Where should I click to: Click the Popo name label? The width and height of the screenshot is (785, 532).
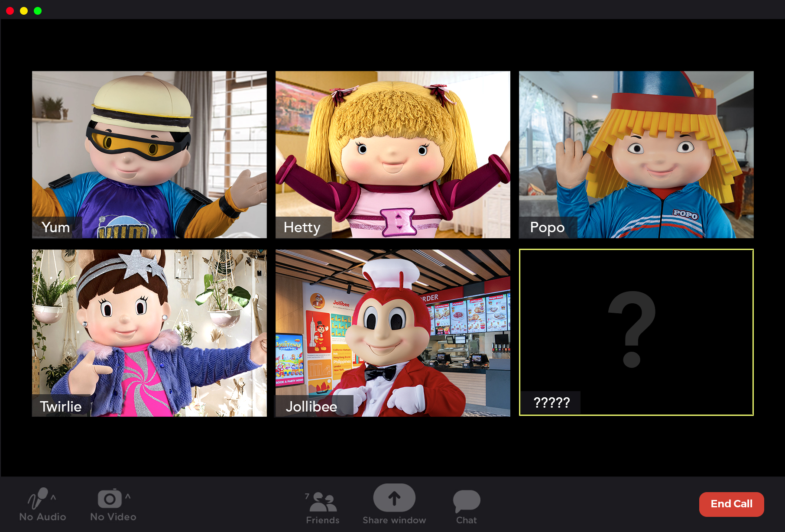[548, 227]
